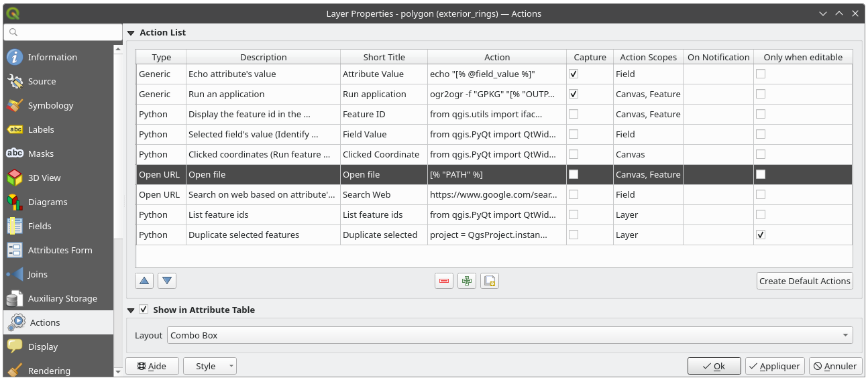The width and height of the screenshot is (868, 382).
Task: Click Create Default Actions button
Action: click(804, 281)
